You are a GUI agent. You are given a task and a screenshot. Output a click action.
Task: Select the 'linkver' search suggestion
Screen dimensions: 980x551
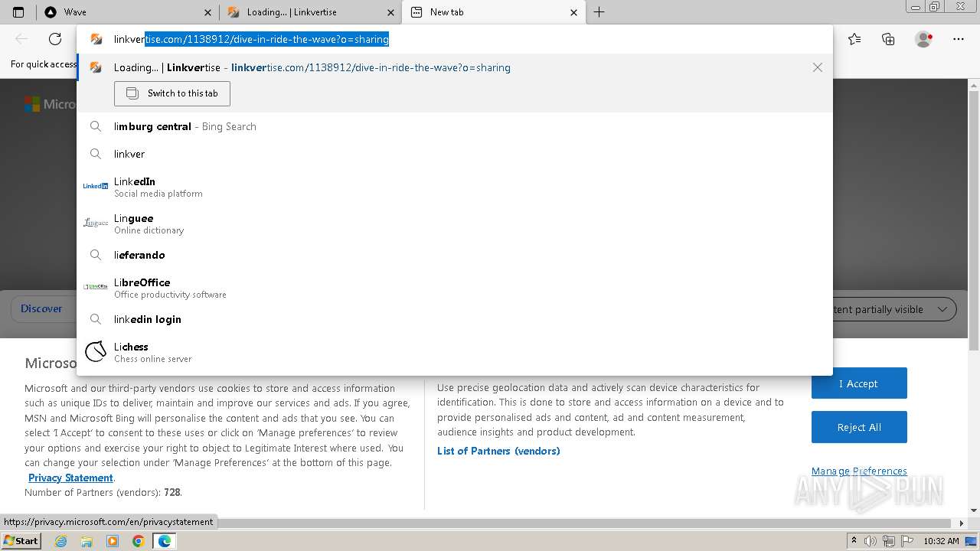455,154
